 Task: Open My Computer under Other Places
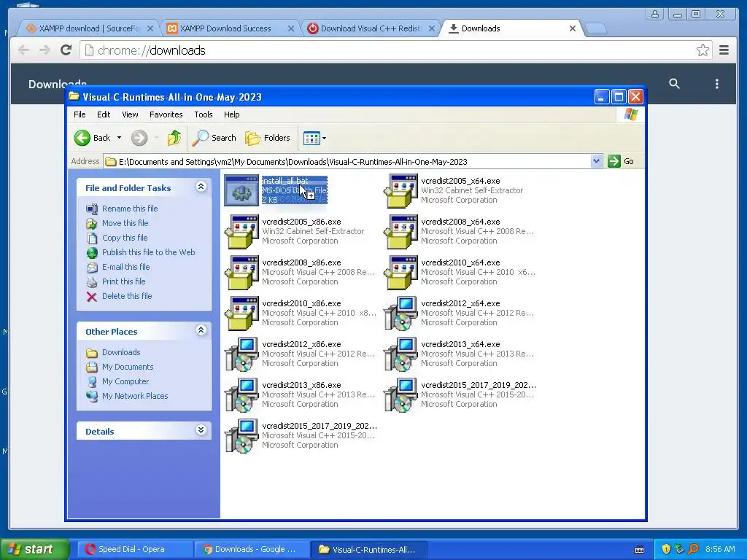(125, 381)
